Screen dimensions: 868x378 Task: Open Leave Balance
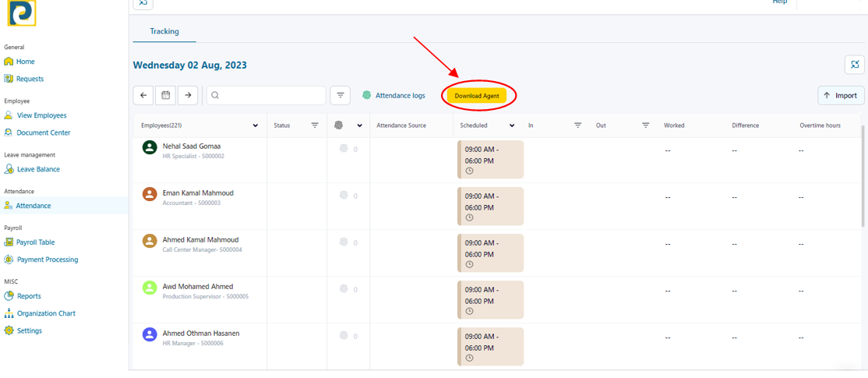[38, 169]
